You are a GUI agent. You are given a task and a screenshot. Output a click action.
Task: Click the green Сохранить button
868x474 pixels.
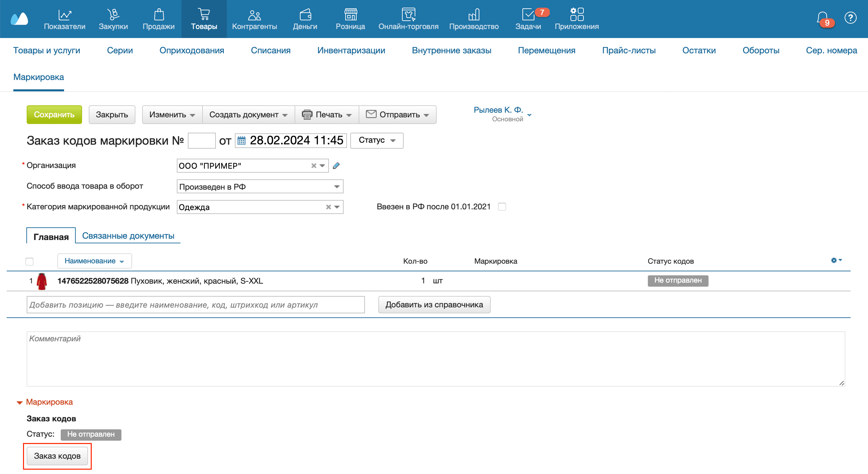point(54,115)
